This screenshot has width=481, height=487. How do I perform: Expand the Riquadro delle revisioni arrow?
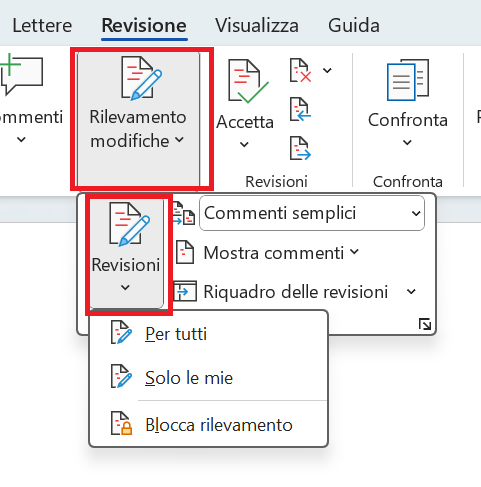(411, 292)
